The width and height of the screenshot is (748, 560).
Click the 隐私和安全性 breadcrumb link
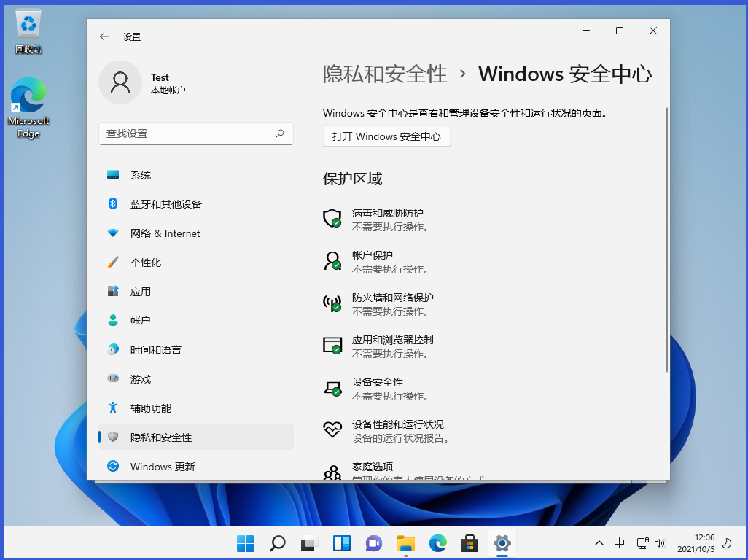tap(385, 74)
